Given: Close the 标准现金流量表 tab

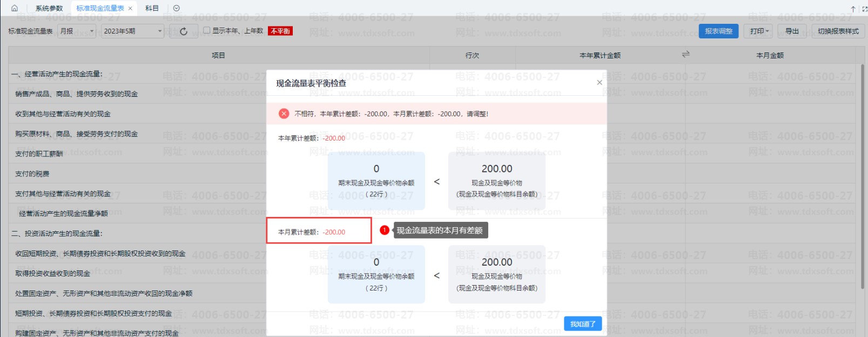Looking at the screenshot, I should (130, 8).
